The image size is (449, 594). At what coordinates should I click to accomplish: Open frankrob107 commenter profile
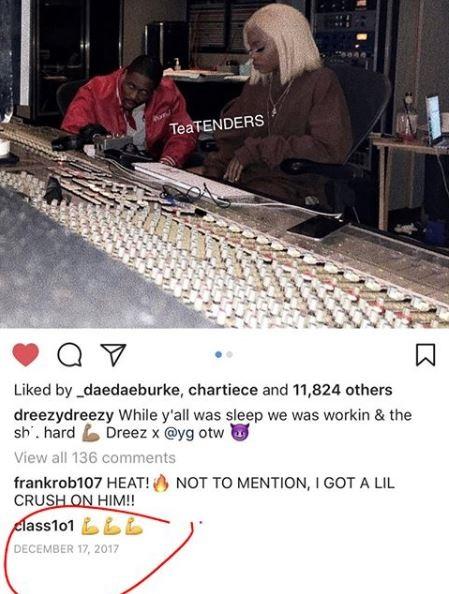pyautogui.click(x=58, y=483)
